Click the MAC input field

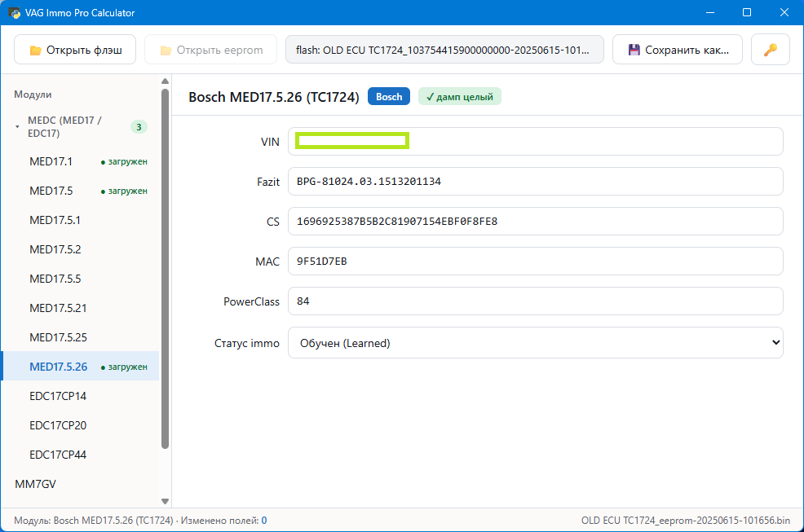[535, 262]
